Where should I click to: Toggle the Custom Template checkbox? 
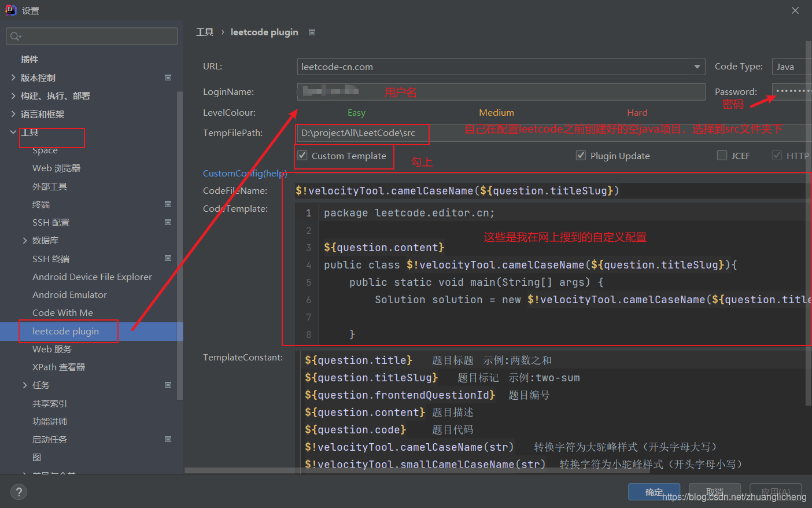302,155
